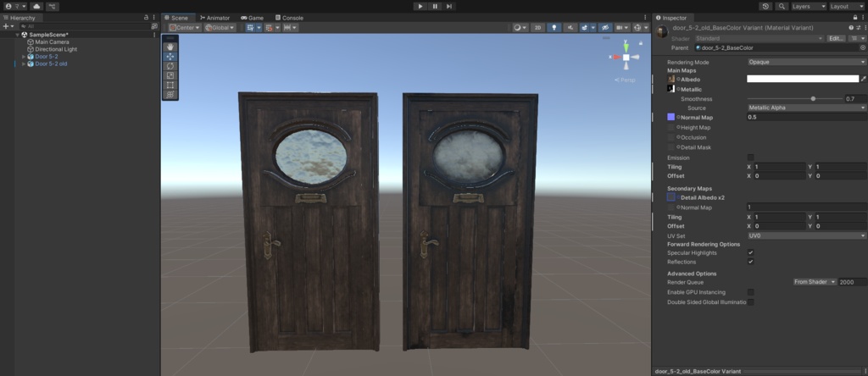The height and width of the screenshot is (376, 868).
Task: Enable the Emission checkbox
Action: click(751, 158)
